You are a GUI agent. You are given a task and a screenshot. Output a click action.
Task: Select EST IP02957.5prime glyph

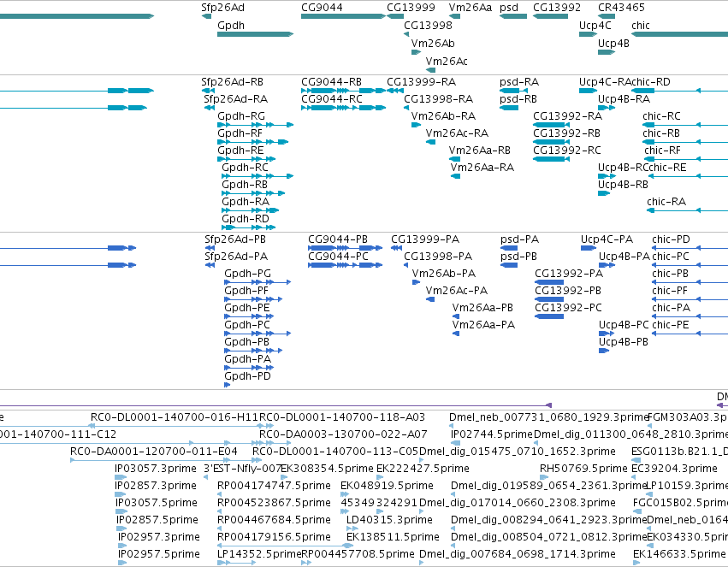122,563
